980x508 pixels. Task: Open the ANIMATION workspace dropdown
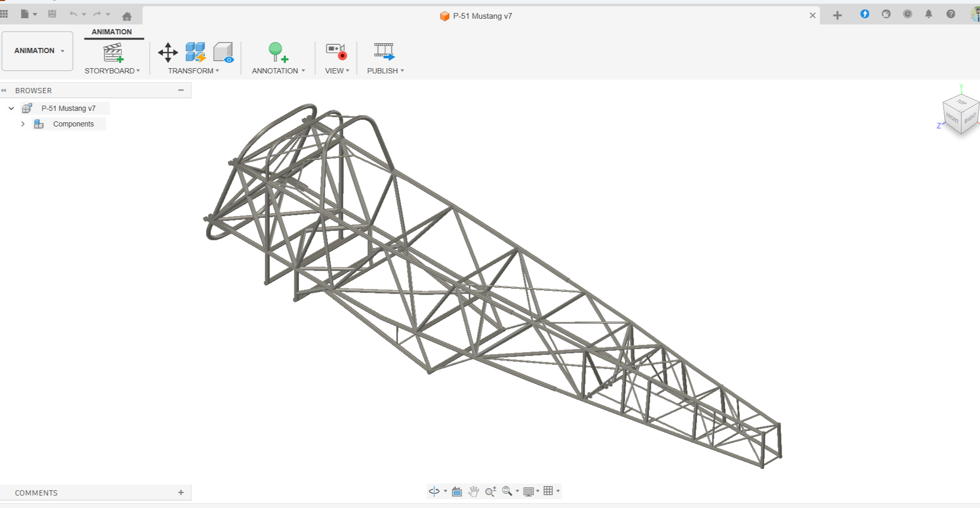pos(38,51)
